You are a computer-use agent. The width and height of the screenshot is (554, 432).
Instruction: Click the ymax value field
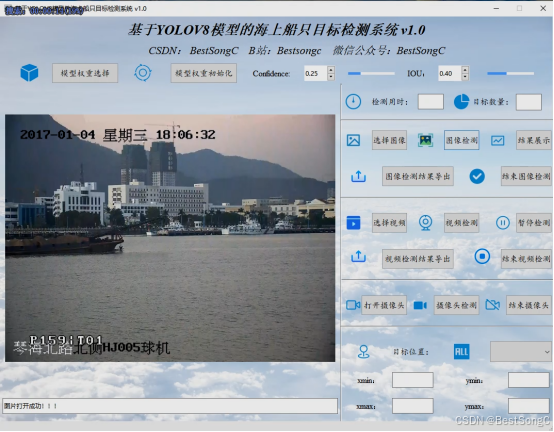529,406
